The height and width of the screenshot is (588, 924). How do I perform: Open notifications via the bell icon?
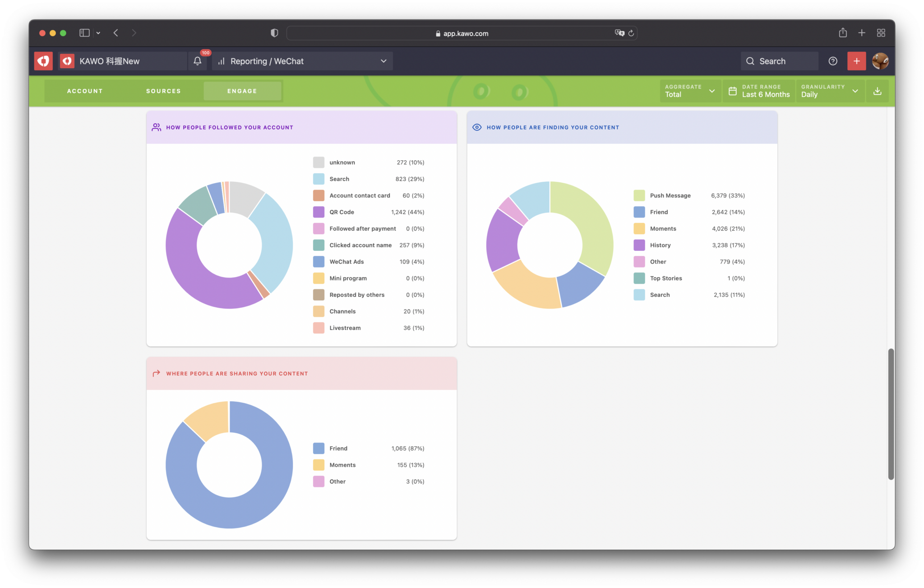click(x=197, y=61)
